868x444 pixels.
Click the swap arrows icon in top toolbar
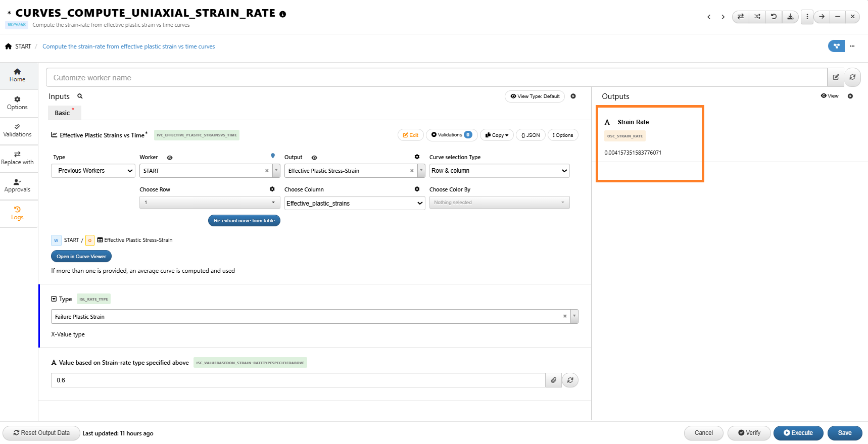tap(740, 17)
